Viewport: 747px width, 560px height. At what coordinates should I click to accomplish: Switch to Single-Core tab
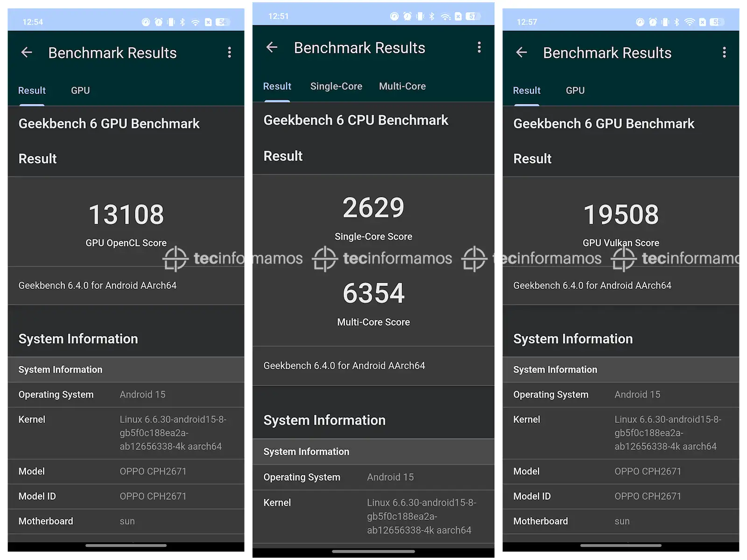pos(336,86)
